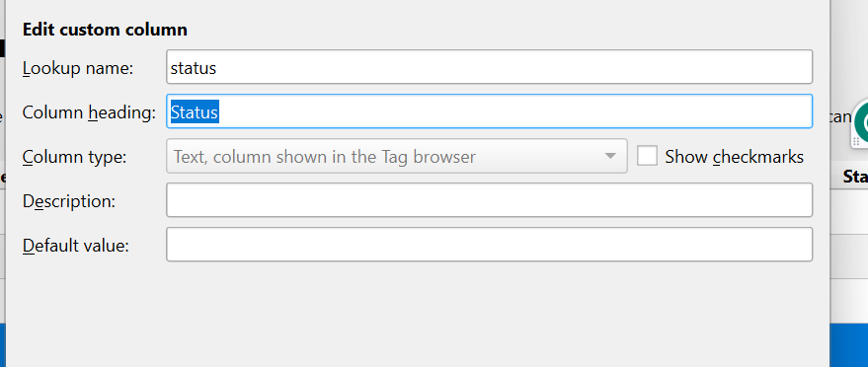Click into the Description input box
Viewport: 868px width, 367px height.
pos(490,200)
